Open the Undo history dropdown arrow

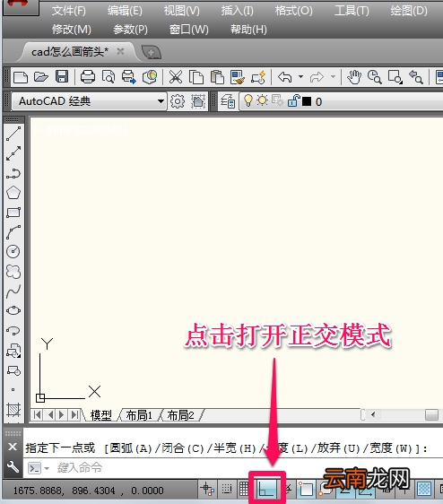pyautogui.click(x=301, y=77)
